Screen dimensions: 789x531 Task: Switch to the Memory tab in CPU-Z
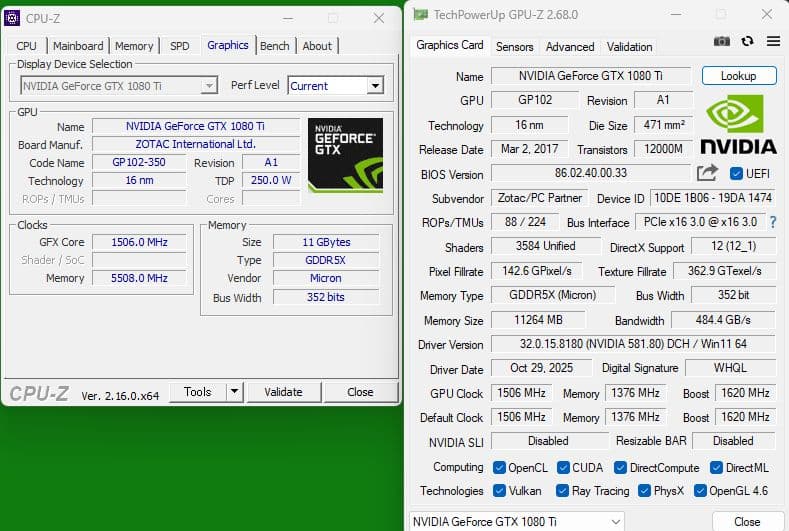134,46
